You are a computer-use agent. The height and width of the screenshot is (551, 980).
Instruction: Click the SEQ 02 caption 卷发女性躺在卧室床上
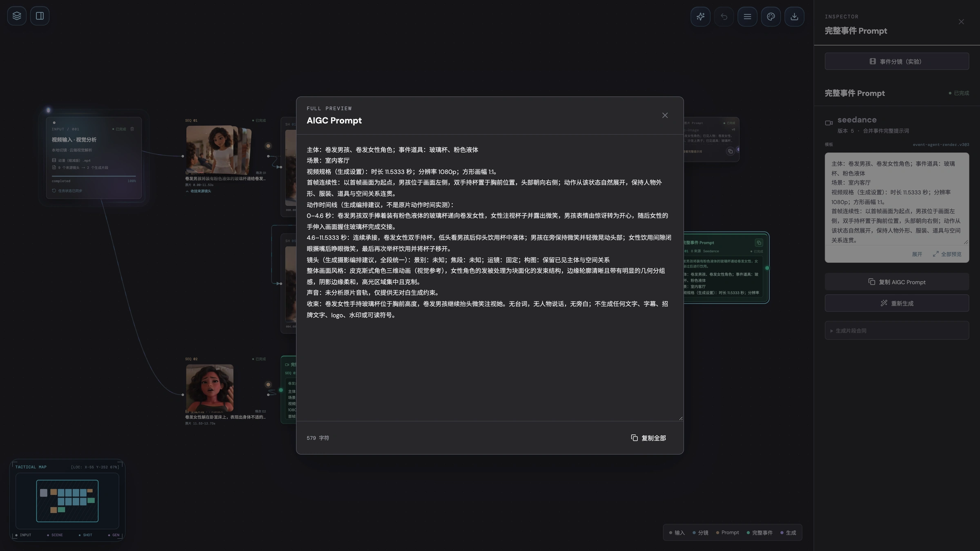[x=225, y=417]
